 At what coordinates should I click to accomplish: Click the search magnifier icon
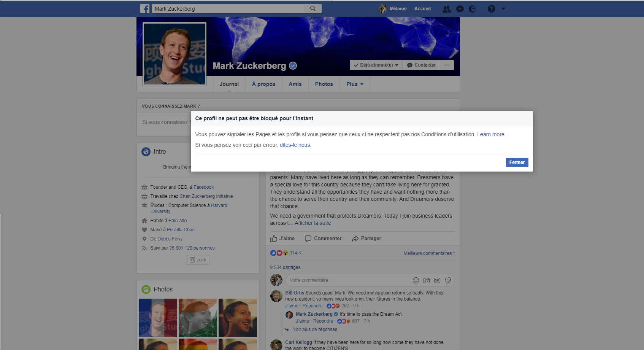(x=313, y=8)
